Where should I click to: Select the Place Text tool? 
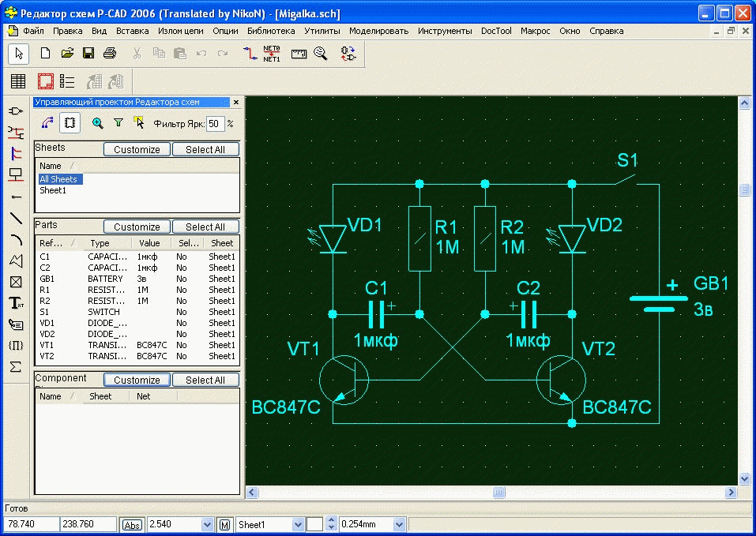pos(16,303)
